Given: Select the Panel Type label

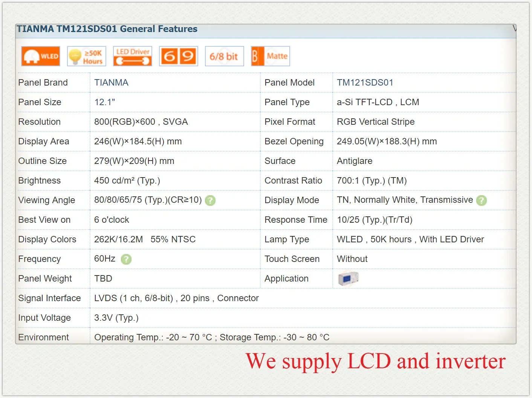Looking at the screenshot, I should pos(287,102).
